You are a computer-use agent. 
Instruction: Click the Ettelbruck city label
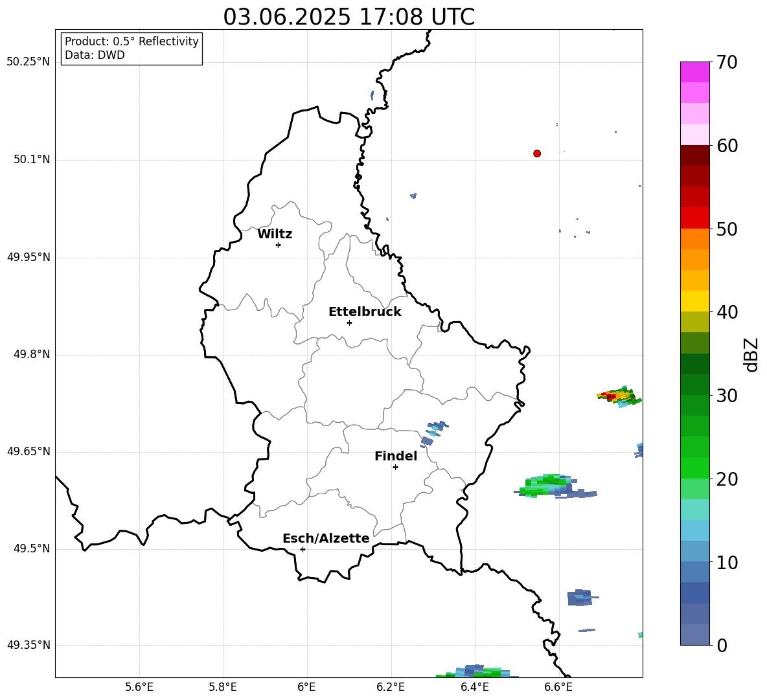tap(365, 312)
